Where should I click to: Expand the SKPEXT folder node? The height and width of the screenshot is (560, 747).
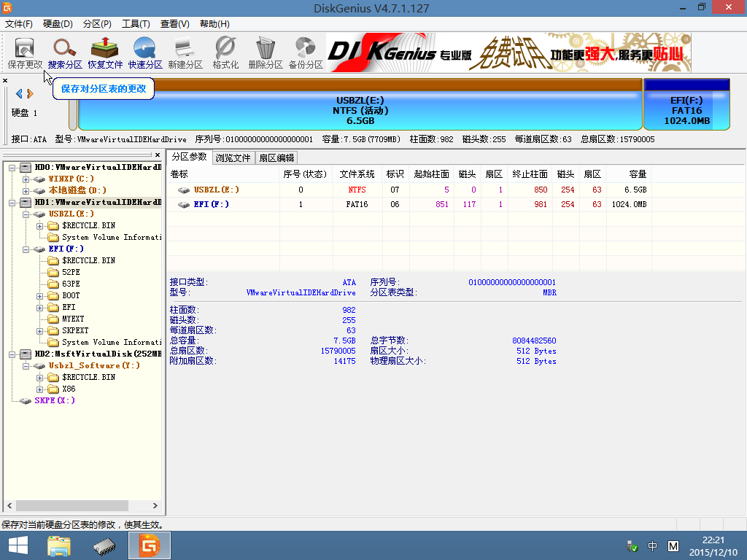40,331
